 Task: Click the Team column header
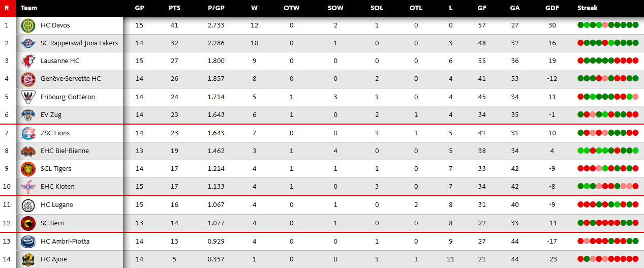click(29, 8)
